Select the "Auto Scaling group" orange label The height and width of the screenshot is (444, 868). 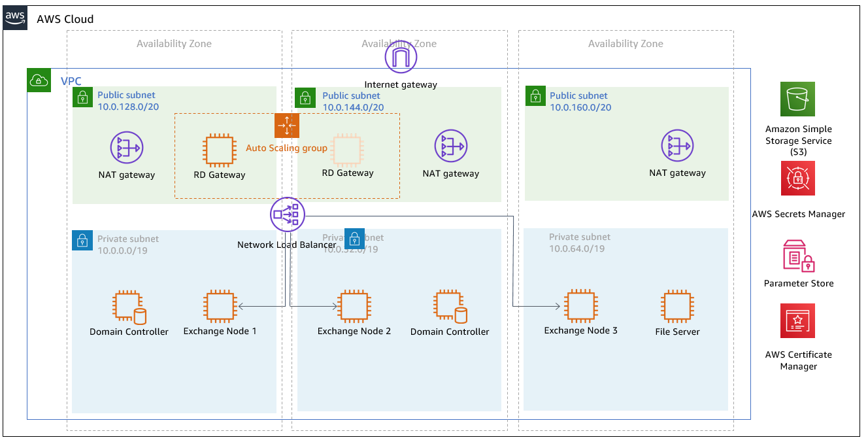pos(286,148)
